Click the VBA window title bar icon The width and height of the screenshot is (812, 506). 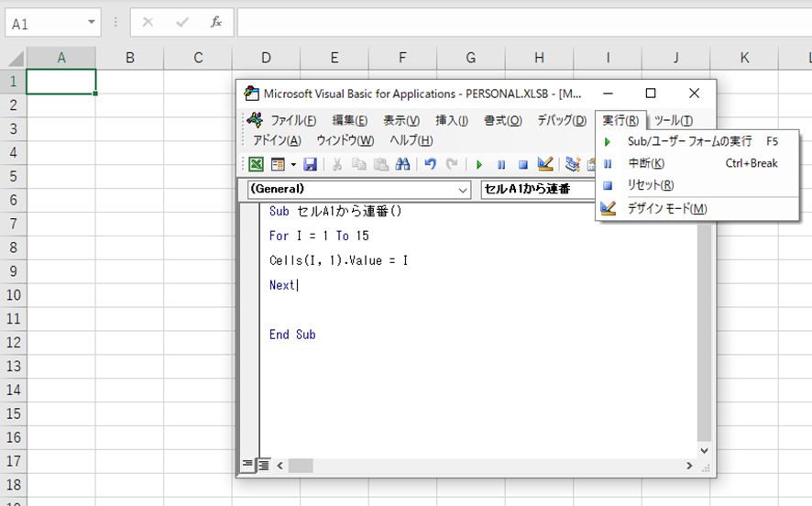[252, 93]
